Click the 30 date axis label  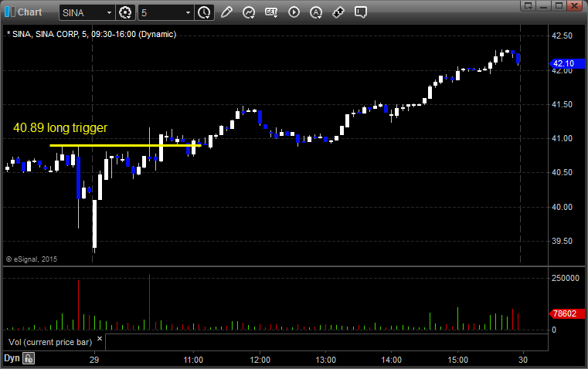pos(523,360)
